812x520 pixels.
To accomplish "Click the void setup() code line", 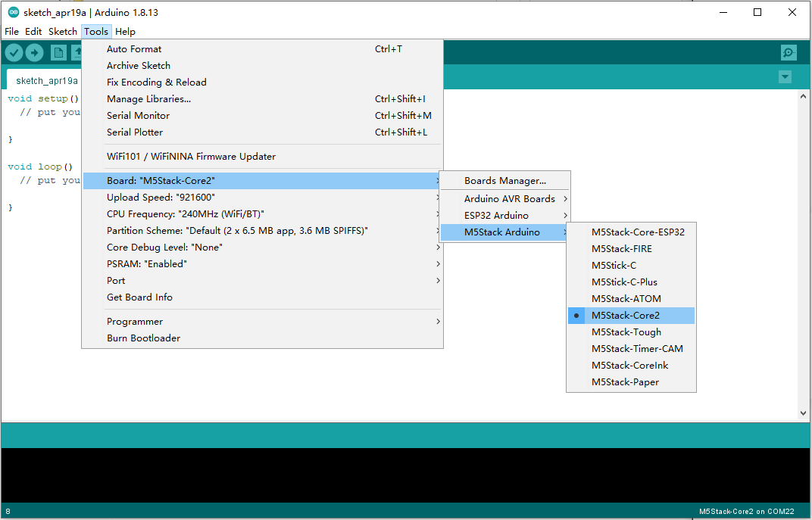I will pyautogui.click(x=43, y=98).
